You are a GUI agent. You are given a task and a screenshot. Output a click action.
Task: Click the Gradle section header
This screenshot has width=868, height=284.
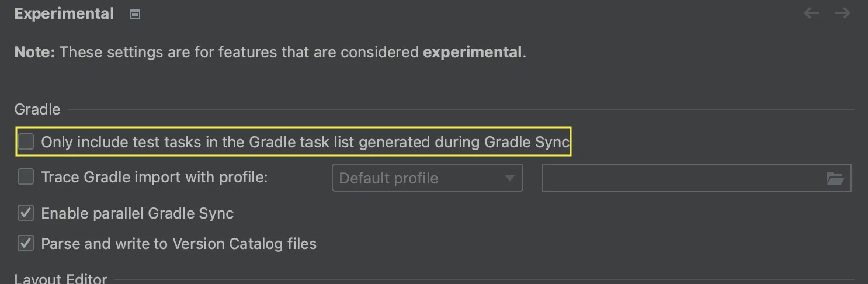tap(37, 109)
